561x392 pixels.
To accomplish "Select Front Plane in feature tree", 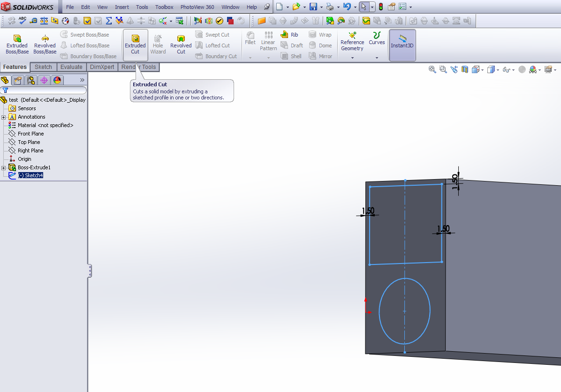I will tap(30, 134).
